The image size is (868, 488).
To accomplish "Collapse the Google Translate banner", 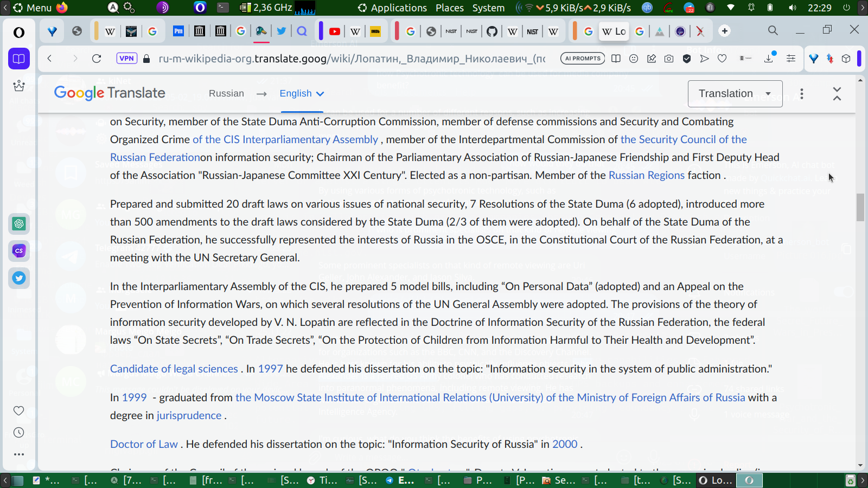I will 837,94.
